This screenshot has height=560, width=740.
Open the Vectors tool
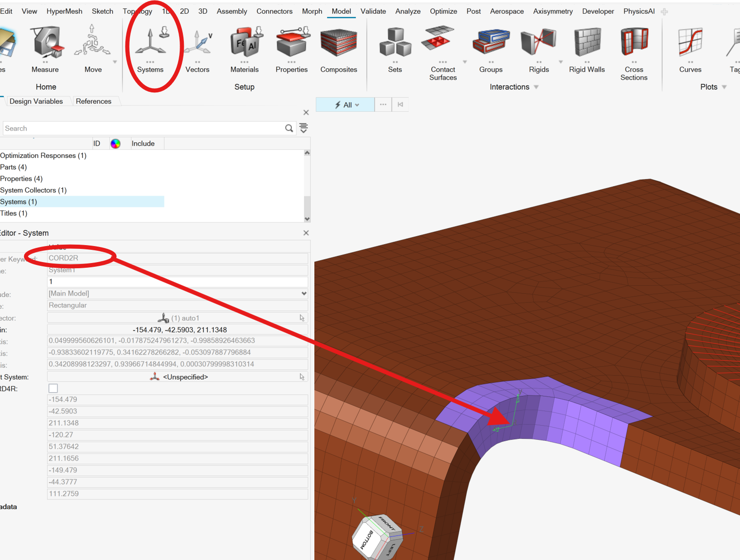[197, 49]
